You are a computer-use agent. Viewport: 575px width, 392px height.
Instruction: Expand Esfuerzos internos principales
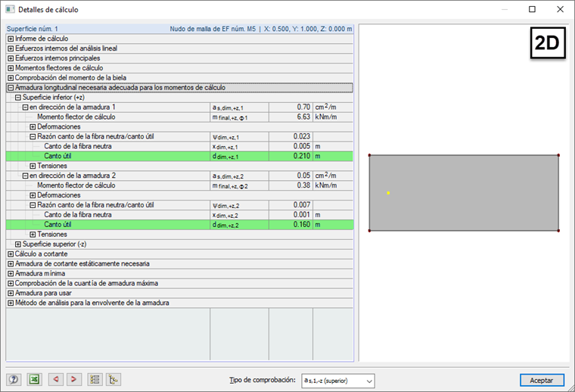tap(11, 58)
